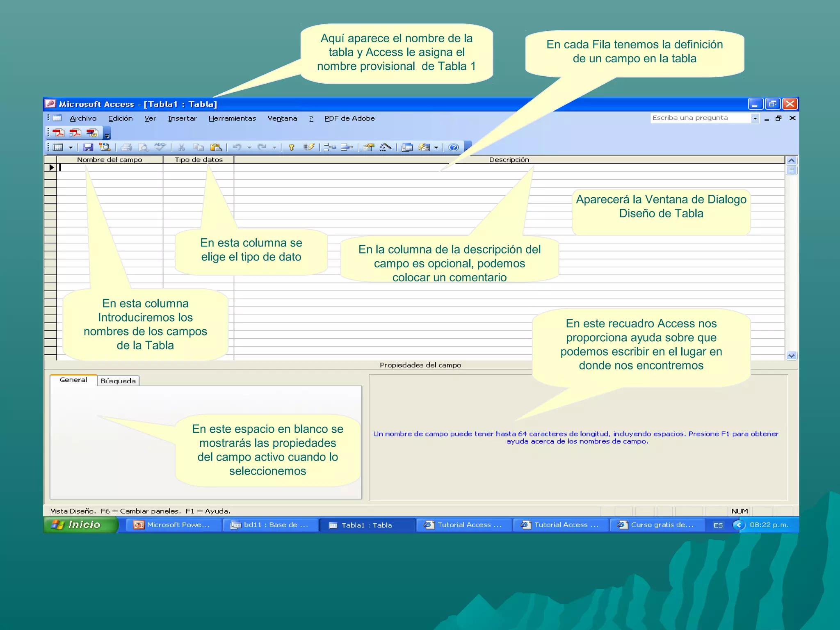
Task: Expand the New Object dropdown arrow
Action: pos(436,147)
